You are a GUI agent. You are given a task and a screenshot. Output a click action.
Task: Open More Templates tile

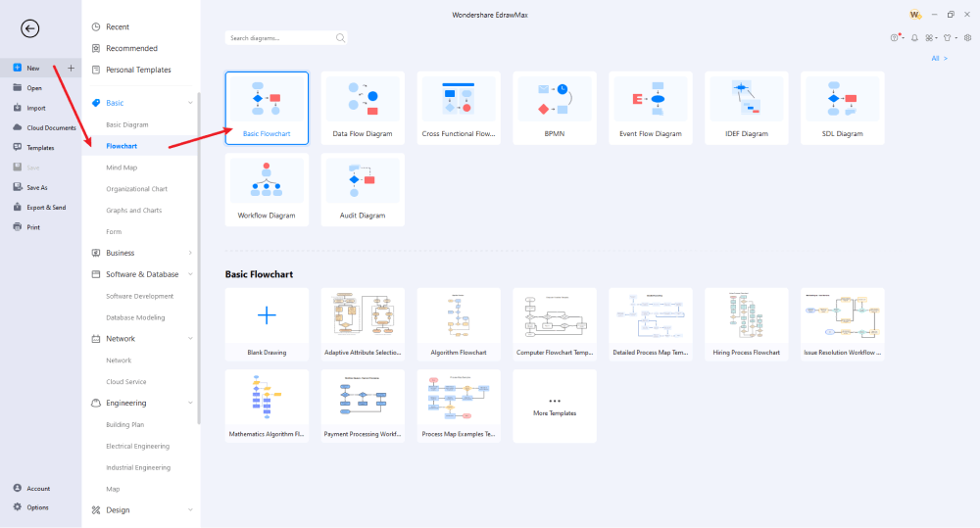pos(555,407)
